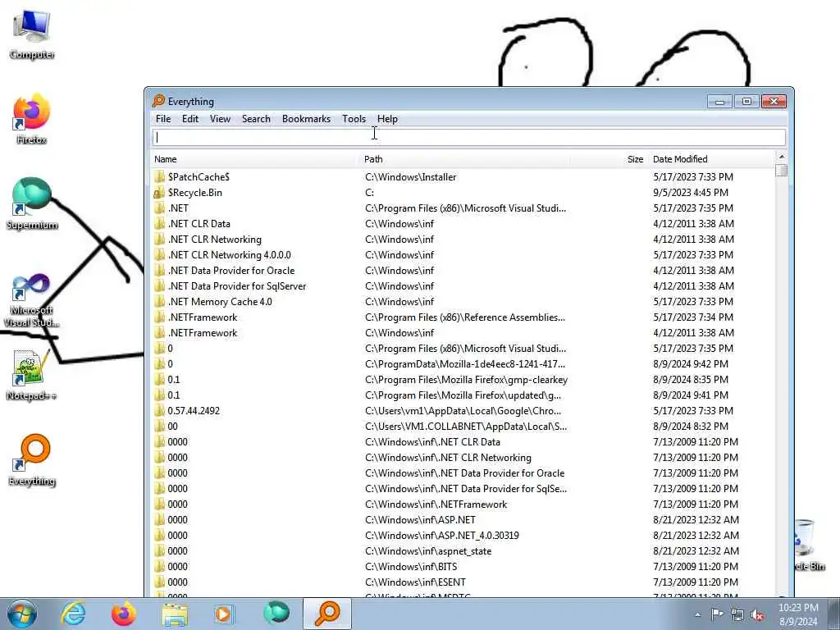Open Windows Explorer from the taskbar
The width and height of the screenshot is (840, 630).
tap(175, 614)
